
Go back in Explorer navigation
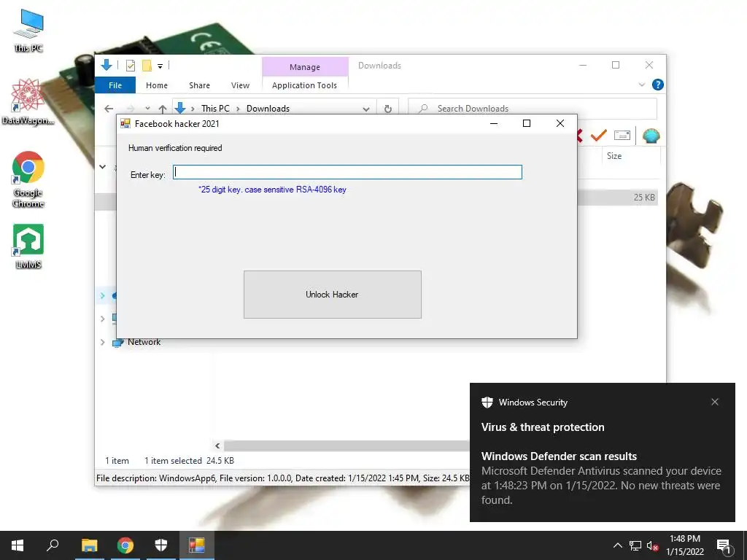tap(109, 109)
